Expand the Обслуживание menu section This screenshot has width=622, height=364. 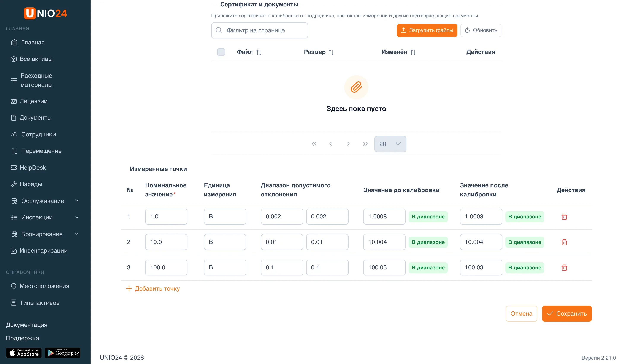(x=45, y=201)
